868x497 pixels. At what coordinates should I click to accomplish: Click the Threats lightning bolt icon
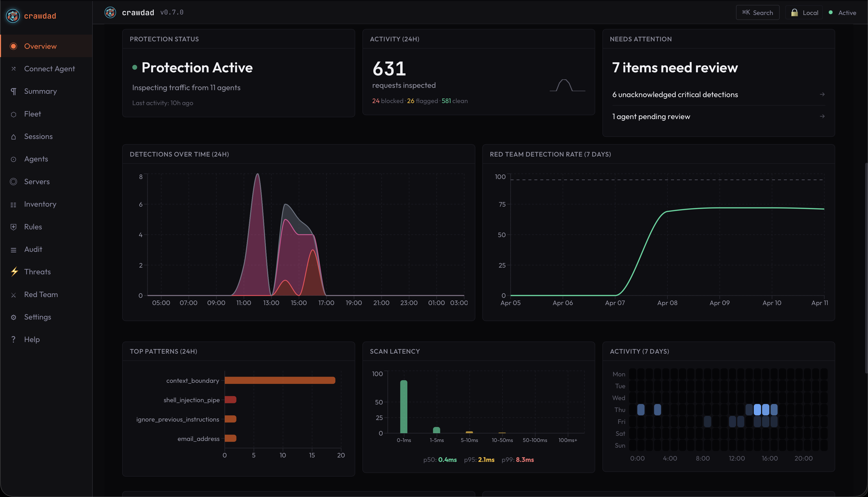click(14, 272)
